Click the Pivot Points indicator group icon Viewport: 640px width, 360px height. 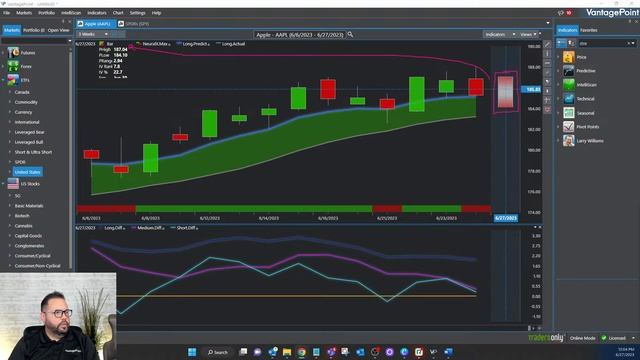(x=569, y=127)
